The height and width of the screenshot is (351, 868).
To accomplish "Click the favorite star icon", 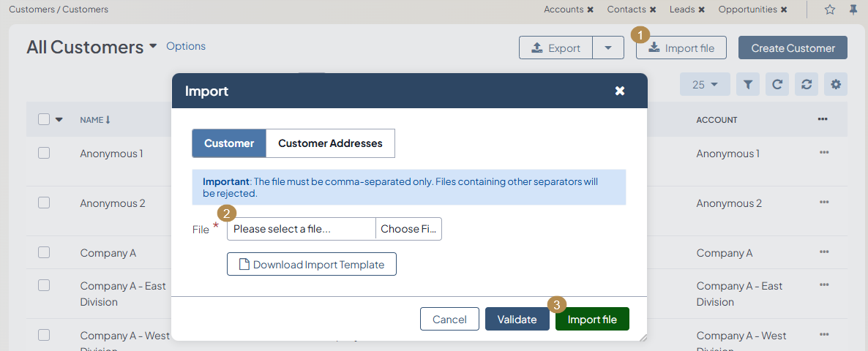I will pos(830,10).
